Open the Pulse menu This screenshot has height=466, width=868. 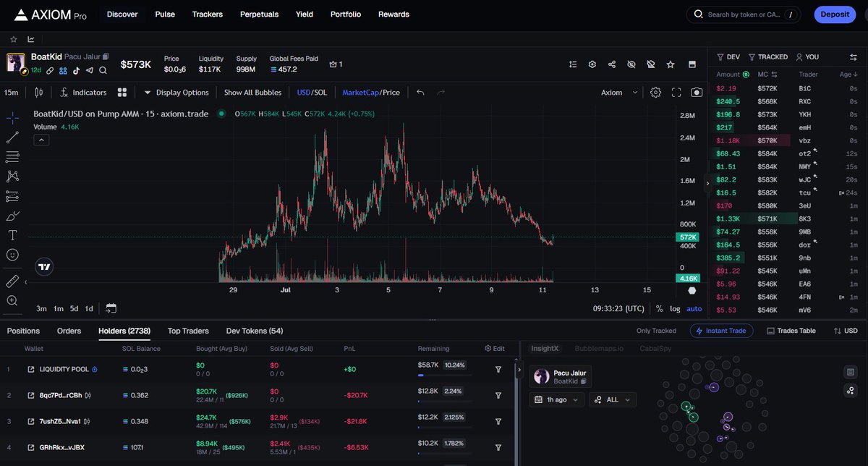(165, 14)
